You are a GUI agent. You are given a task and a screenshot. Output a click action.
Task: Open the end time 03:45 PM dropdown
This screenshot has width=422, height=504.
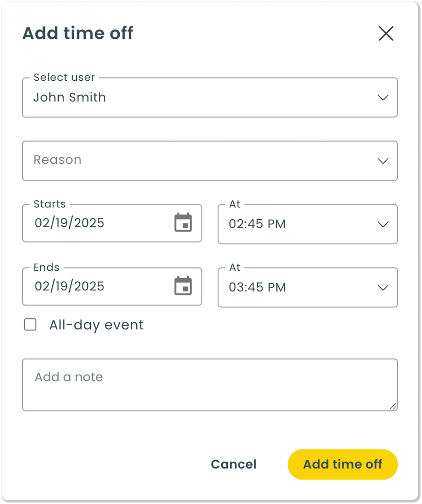point(308,287)
